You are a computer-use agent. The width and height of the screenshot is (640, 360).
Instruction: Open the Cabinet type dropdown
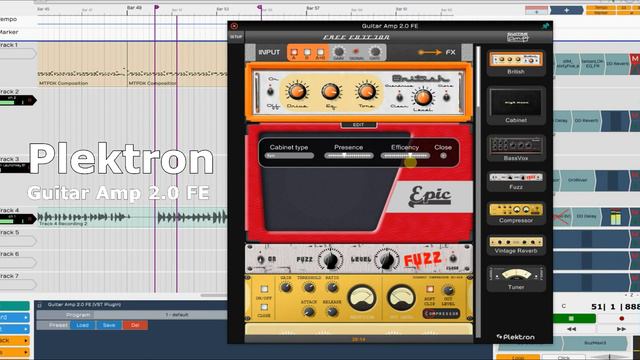tap(289, 156)
